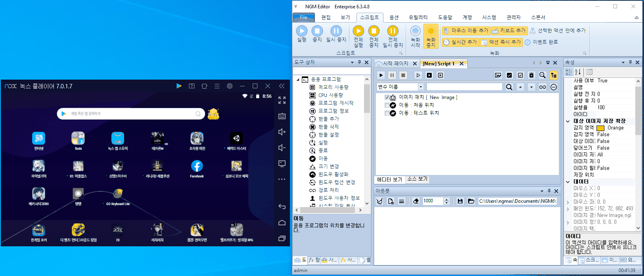Open the 변수 이름 dropdown
Image resolution: width=644 pixels, height=276 pixels.
[421, 87]
